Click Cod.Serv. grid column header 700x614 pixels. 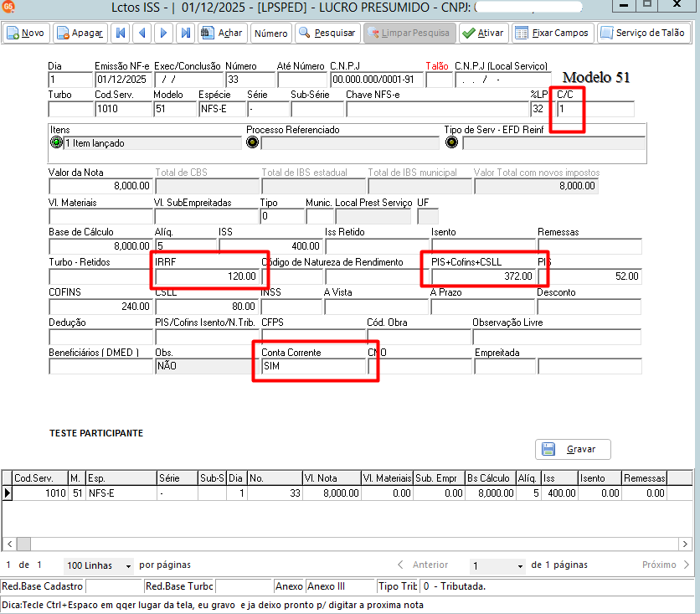39,478
